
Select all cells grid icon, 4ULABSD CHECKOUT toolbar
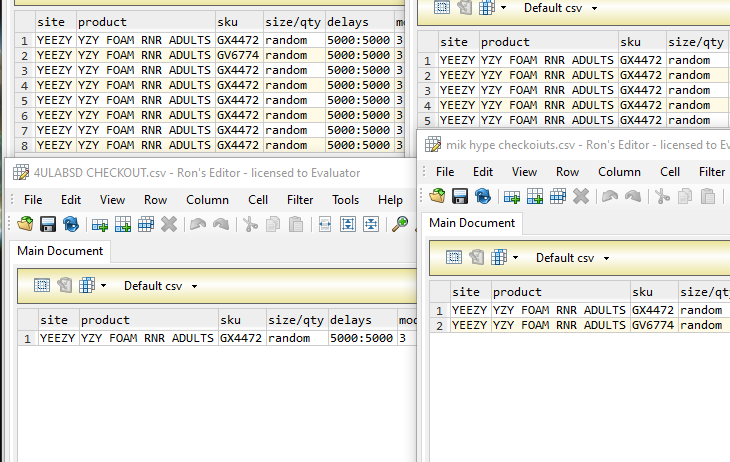coord(146,224)
